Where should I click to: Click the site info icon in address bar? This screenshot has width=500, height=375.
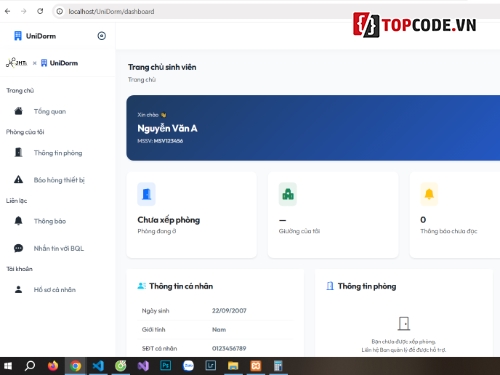60,11
